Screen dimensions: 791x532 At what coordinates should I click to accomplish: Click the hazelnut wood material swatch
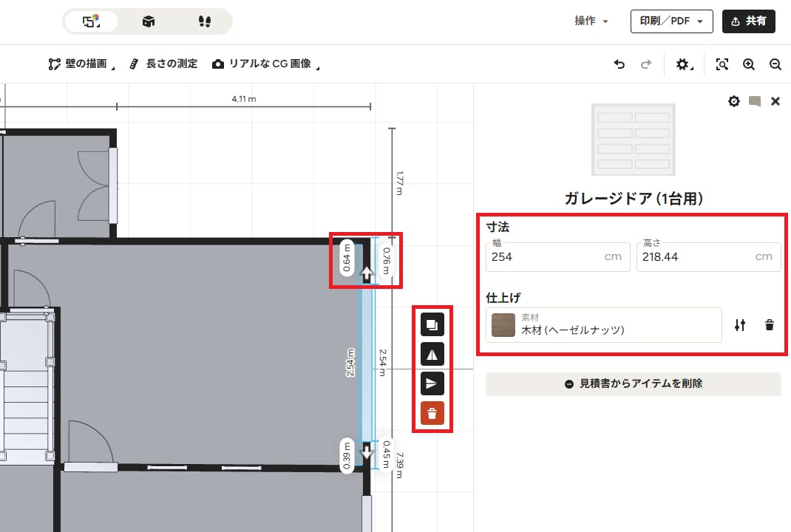click(503, 325)
